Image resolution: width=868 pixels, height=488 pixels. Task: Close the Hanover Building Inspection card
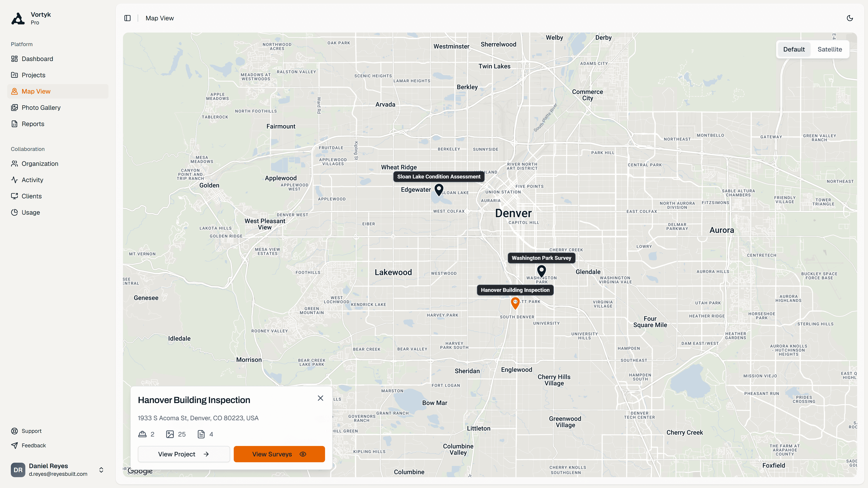321,398
